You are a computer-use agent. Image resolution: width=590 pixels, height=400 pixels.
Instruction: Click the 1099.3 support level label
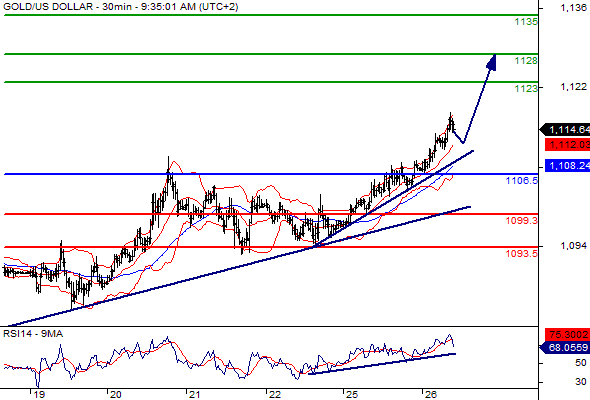point(522,221)
